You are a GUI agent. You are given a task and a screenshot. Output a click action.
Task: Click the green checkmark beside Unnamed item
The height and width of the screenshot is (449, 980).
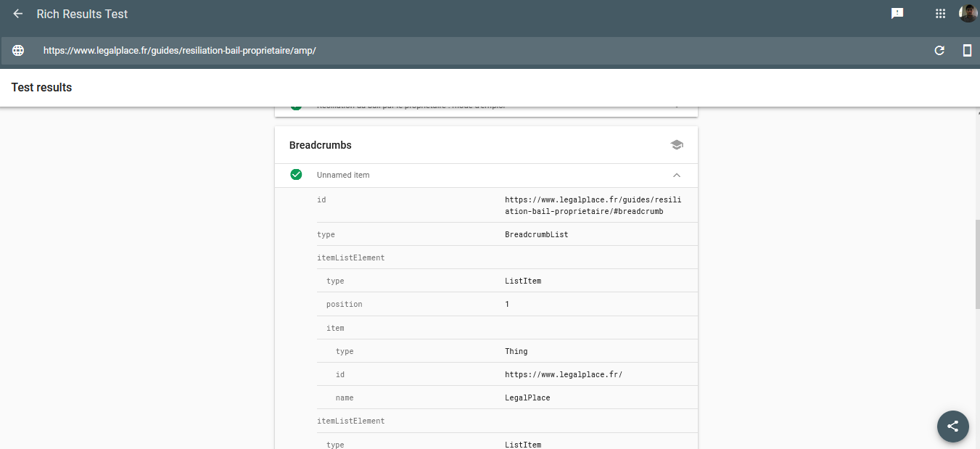coord(296,175)
